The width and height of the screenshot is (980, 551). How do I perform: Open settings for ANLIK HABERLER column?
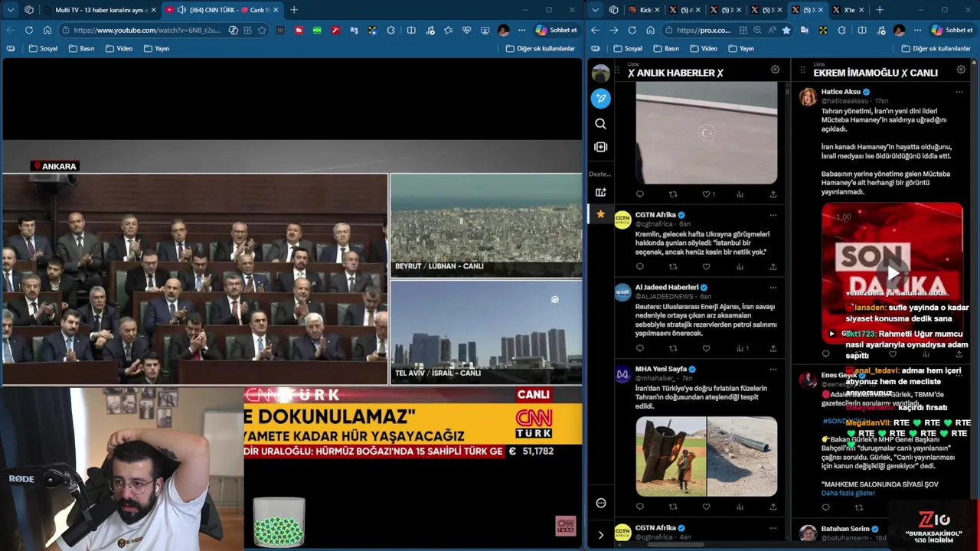(775, 70)
